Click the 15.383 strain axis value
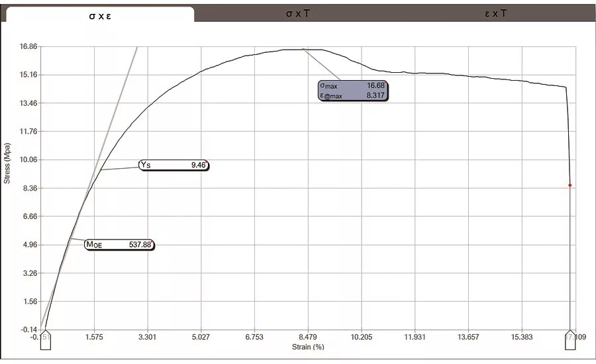 [522, 337]
